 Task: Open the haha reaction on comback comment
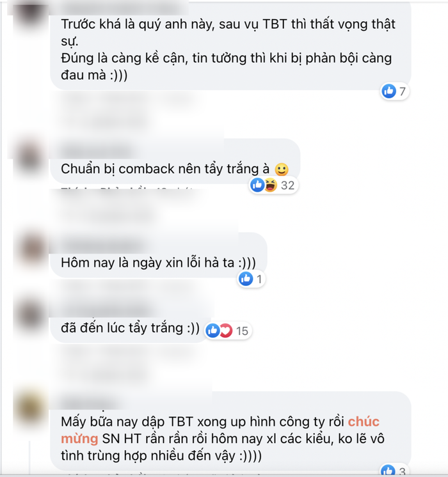(271, 185)
